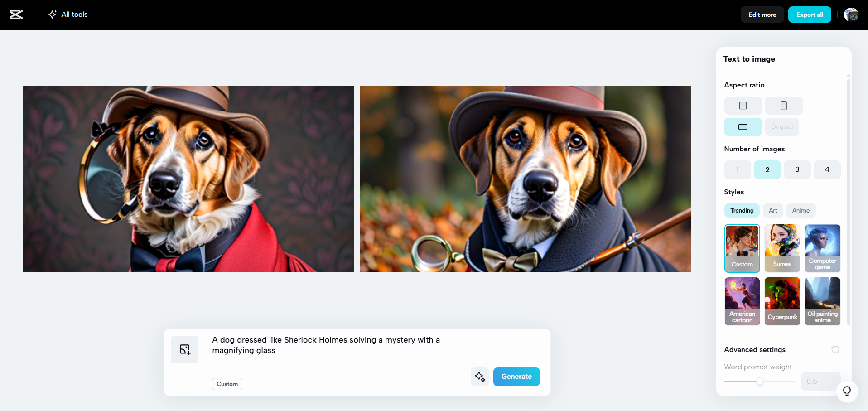Switch to the Anime styles tab
The height and width of the screenshot is (411, 868).
(801, 210)
